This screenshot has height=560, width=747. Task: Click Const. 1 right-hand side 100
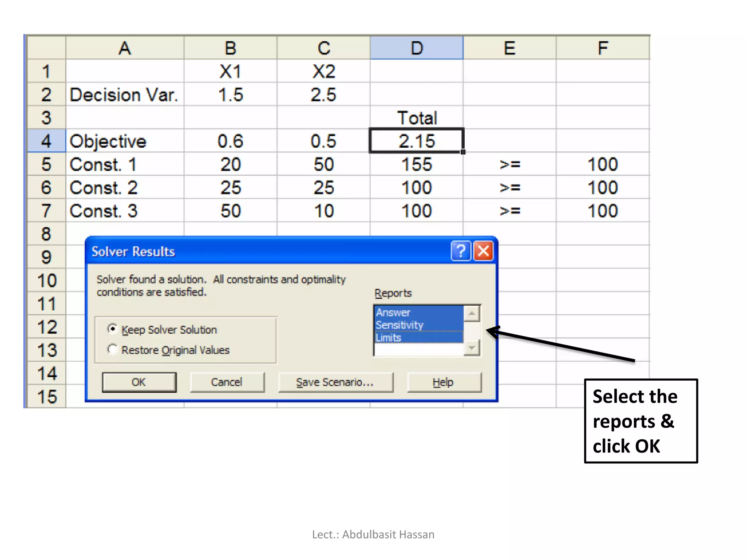click(x=603, y=164)
